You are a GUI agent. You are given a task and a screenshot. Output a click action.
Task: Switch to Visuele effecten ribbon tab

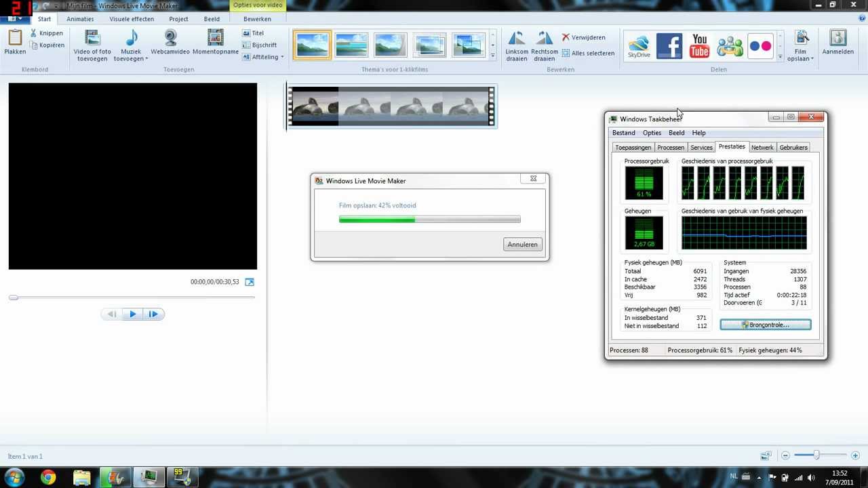tap(132, 19)
